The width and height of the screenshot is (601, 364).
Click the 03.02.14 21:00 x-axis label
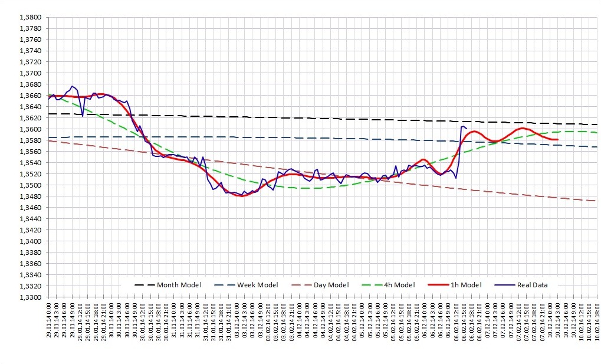(292, 322)
